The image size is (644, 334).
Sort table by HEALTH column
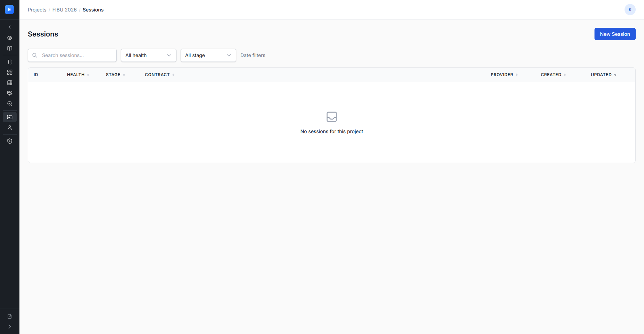pos(78,75)
